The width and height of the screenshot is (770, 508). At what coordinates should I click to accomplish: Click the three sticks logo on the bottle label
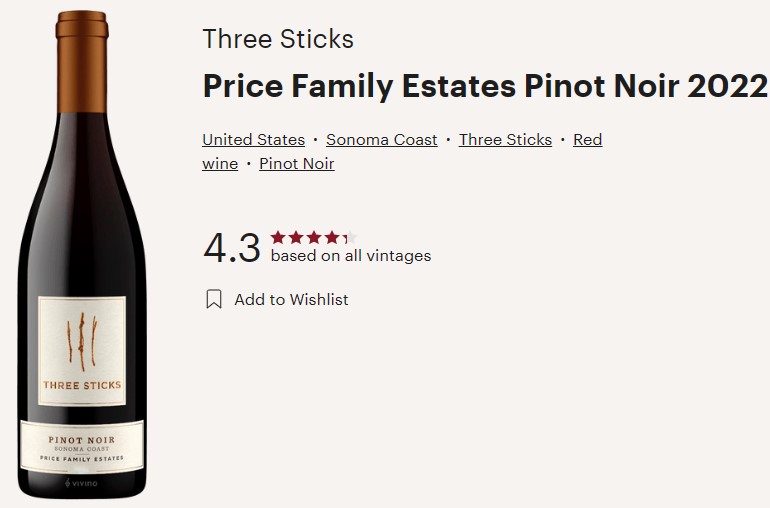pos(84,342)
